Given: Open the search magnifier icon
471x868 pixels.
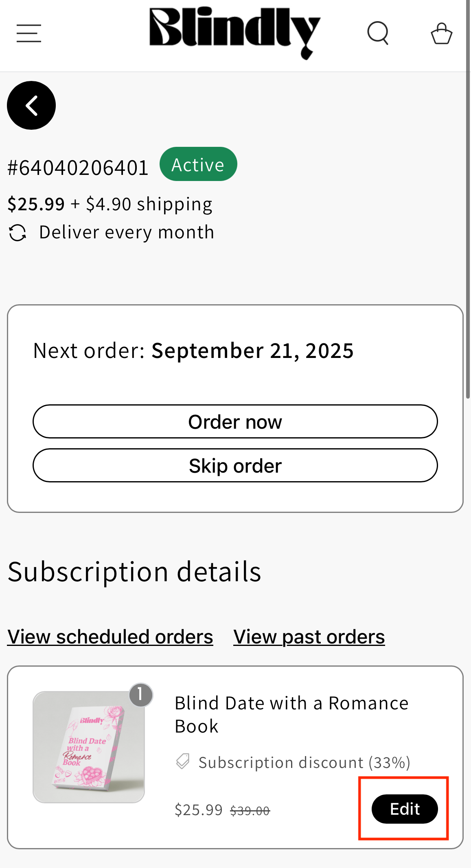Looking at the screenshot, I should (x=378, y=33).
